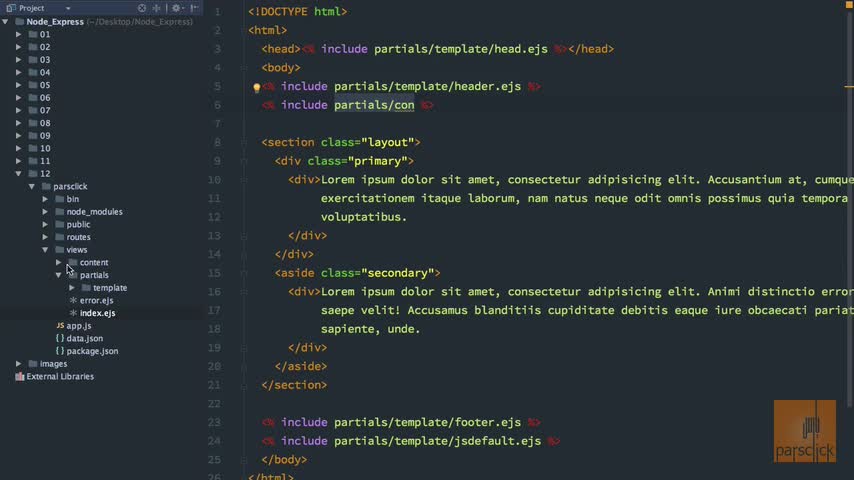Click the External Libraries icon
The image size is (854, 480).
tap(20, 376)
